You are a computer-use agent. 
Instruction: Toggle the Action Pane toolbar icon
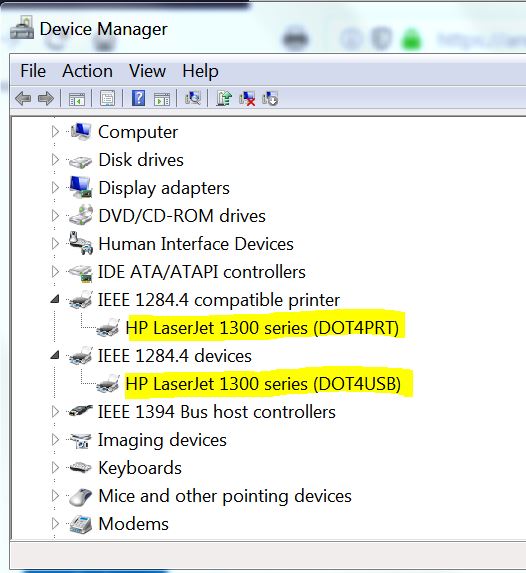162,99
